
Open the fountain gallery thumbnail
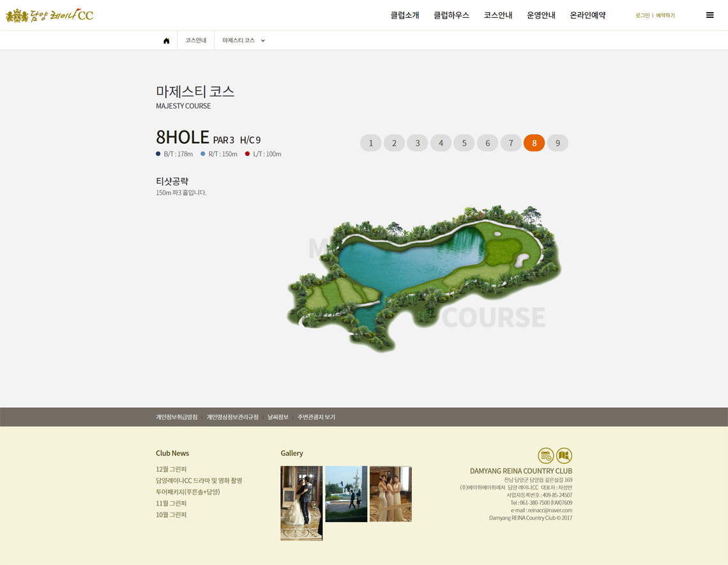(x=346, y=494)
